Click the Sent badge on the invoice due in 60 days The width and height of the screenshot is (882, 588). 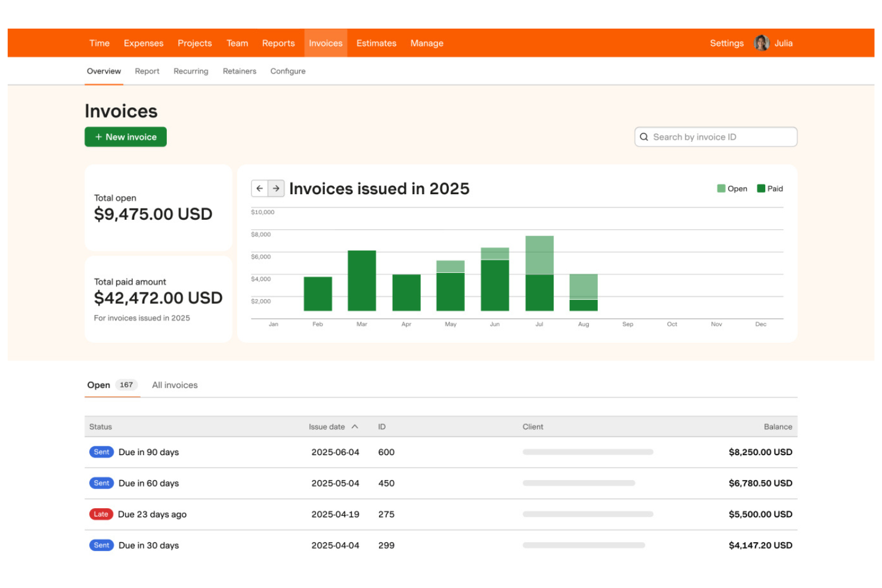[x=101, y=483]
